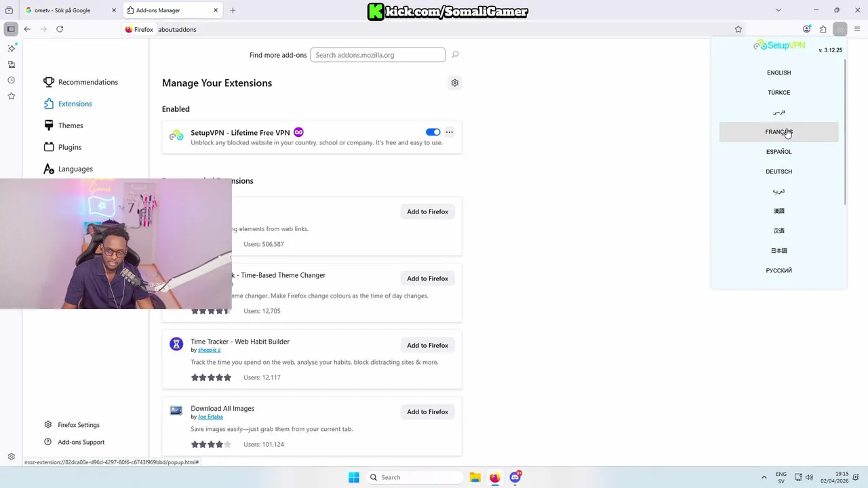Open sidebar customize gear at bottom left
Screen dimensions: 868x488
(11, 457)
